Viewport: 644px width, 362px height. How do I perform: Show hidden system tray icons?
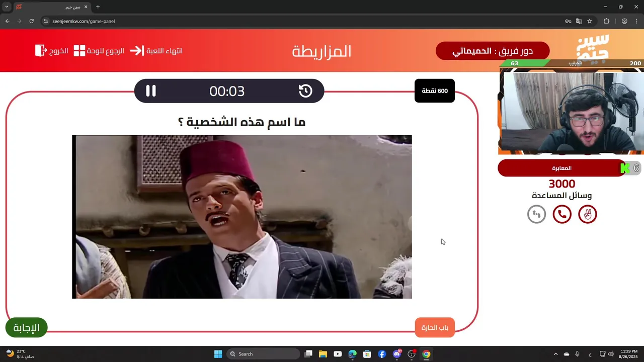[x=555, y=354]
